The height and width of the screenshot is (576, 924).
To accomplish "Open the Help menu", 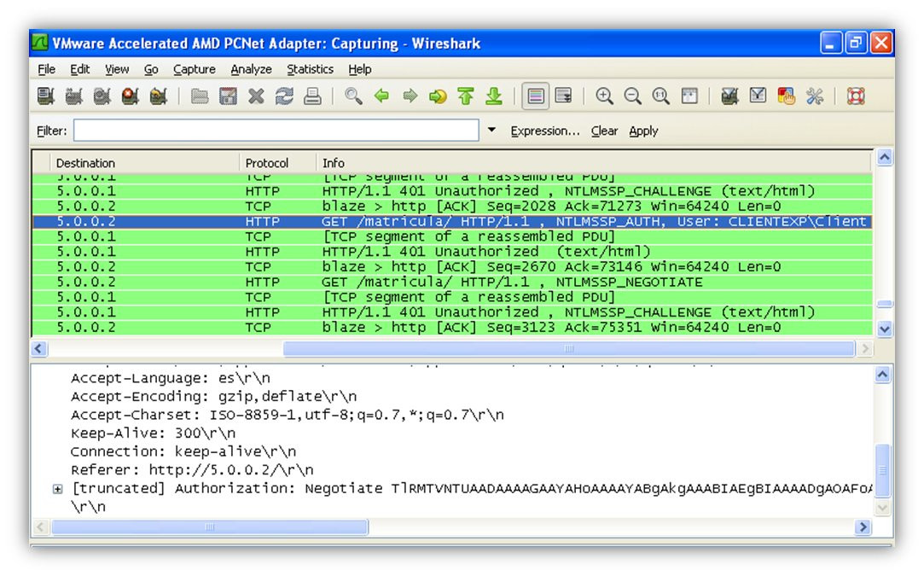I will 359,69.
